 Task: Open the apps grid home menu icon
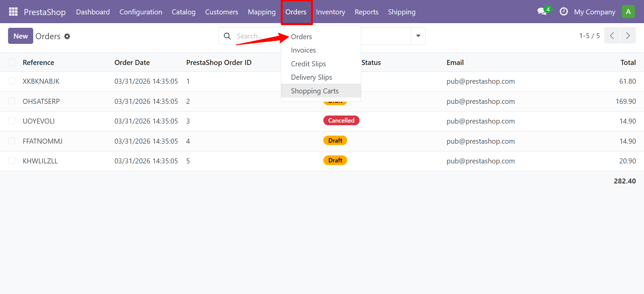(13, 12)
